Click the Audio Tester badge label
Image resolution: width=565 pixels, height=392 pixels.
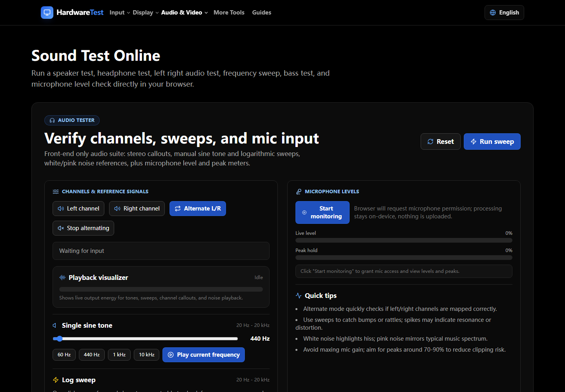point(72,120)
